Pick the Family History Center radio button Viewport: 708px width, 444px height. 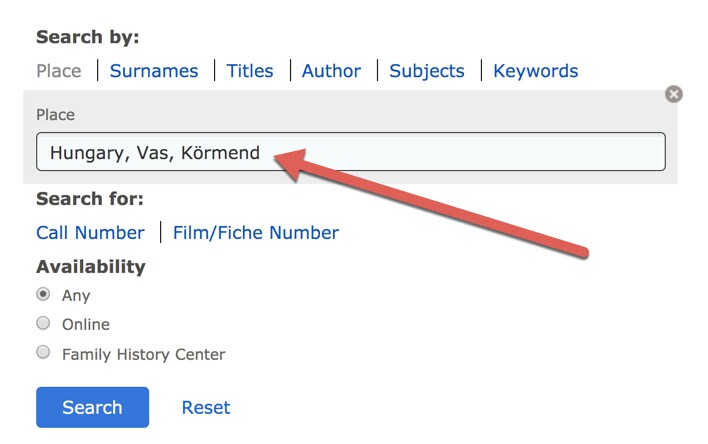43,352
